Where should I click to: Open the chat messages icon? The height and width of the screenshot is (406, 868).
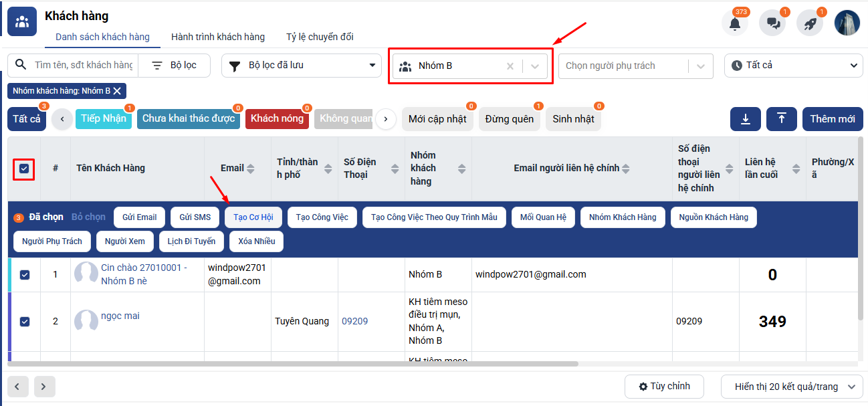tap(772, 23)
